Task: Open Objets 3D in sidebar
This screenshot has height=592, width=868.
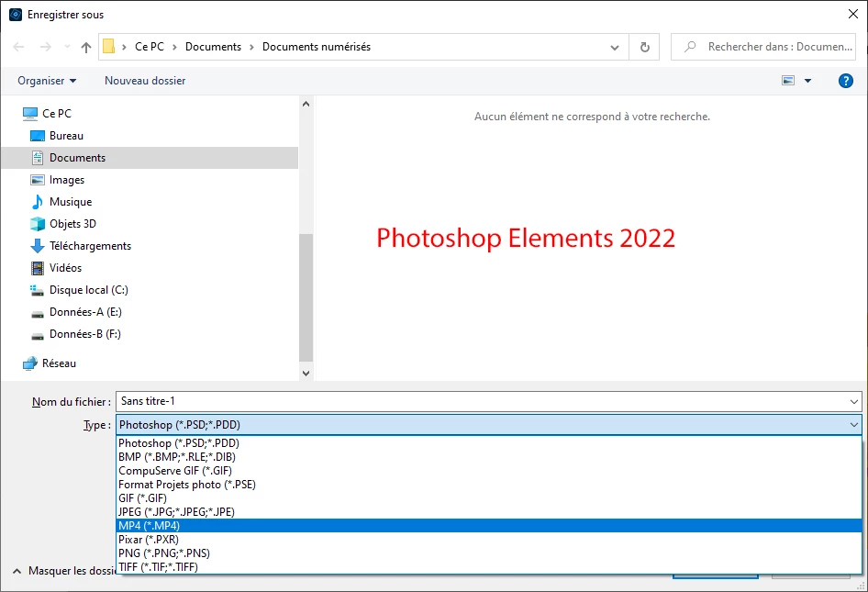Action: 72,224
